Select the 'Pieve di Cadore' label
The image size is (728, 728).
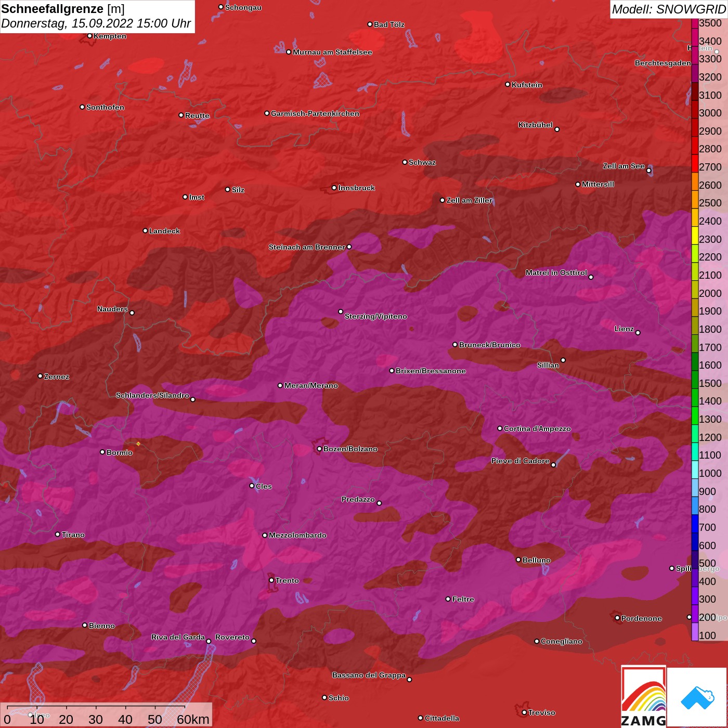click(x=521, y=461)
